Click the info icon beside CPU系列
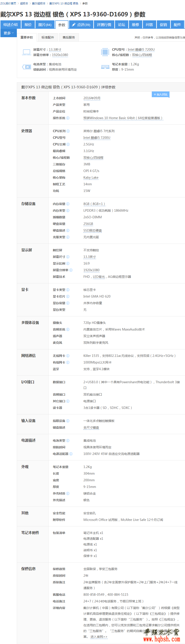 pyautogui.click(x=68, y=131)
